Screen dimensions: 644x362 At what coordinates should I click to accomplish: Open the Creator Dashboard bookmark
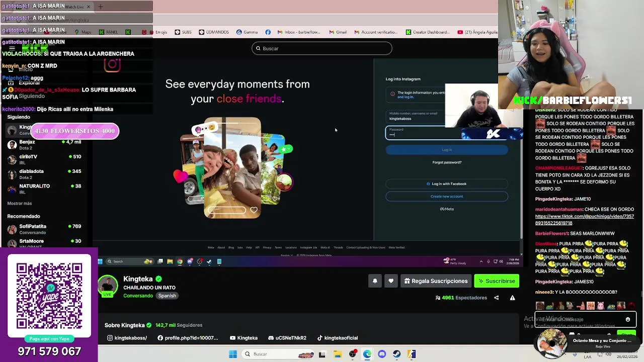[428, 32]
